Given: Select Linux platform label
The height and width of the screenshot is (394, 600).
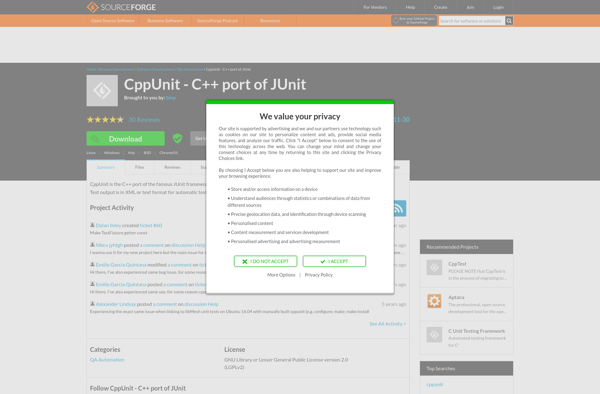Looking at the screenshot, I should 91,153.
